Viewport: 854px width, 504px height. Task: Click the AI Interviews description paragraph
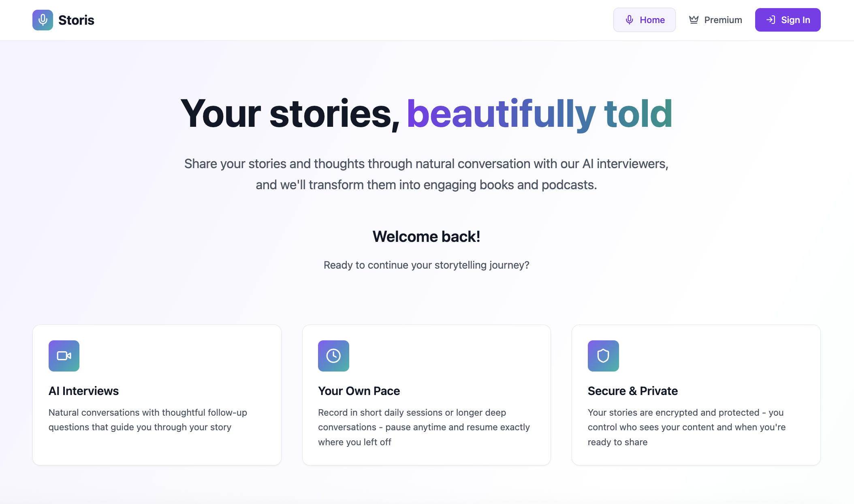click(147, 420)
